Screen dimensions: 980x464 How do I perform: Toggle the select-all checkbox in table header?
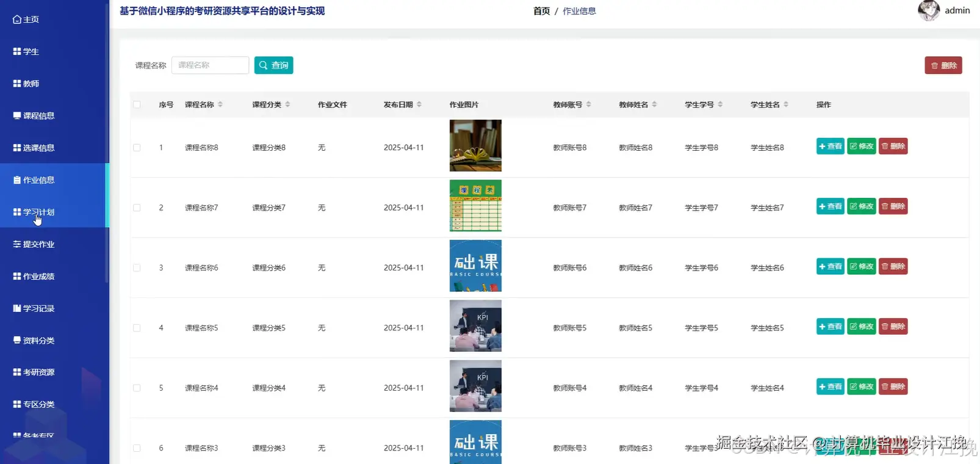[137, 104]
